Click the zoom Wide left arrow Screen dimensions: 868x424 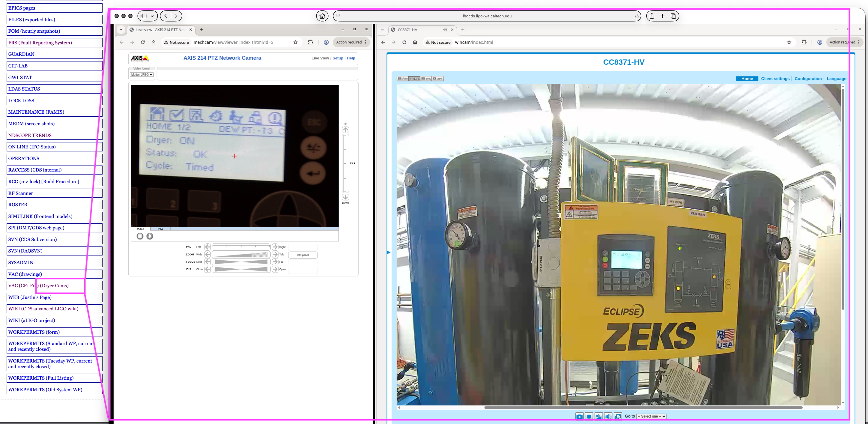(x=207, y=255)
